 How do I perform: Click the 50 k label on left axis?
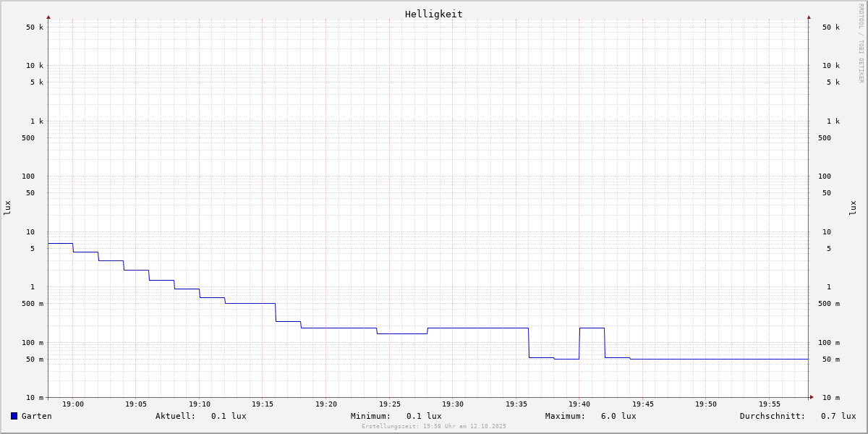point(35,27)
